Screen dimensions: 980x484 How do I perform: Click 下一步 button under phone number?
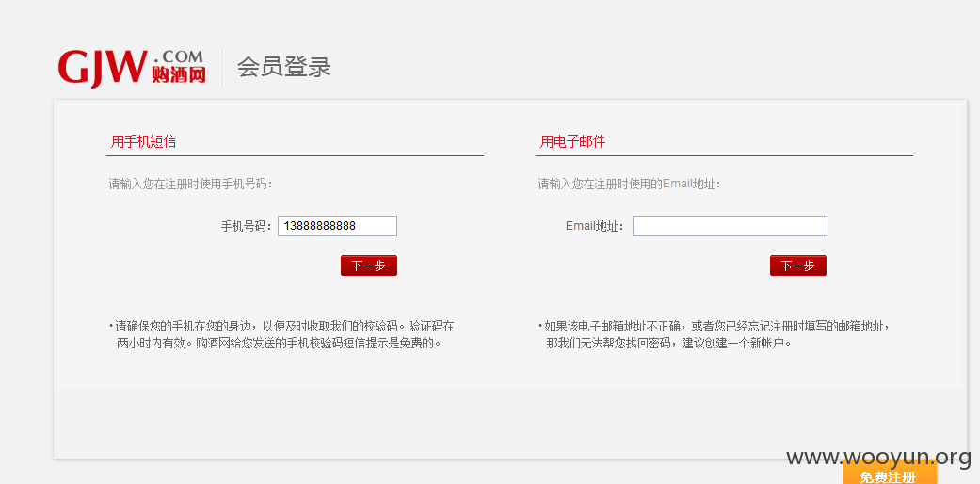pyautogui.click(x=369, y=266)
